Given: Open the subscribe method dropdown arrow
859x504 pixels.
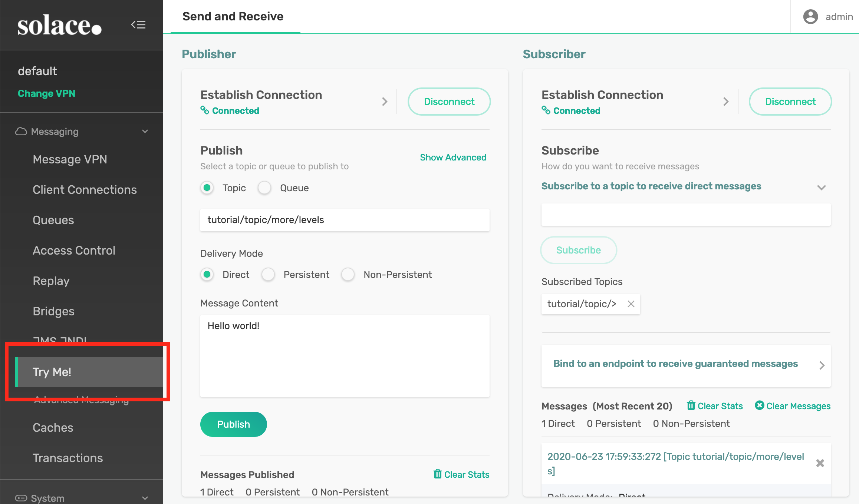Looking at the screenshot, I should point(821,188).
